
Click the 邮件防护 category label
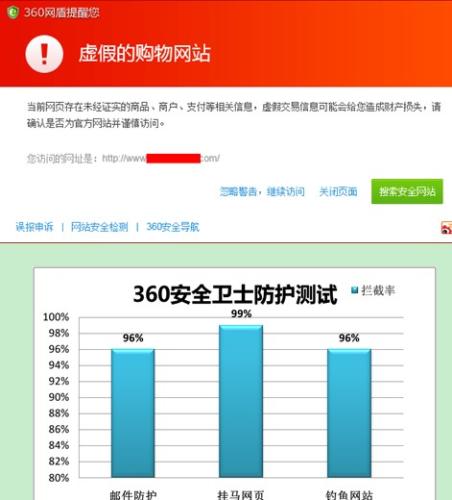pyautogui.click(x=133, y=495)
